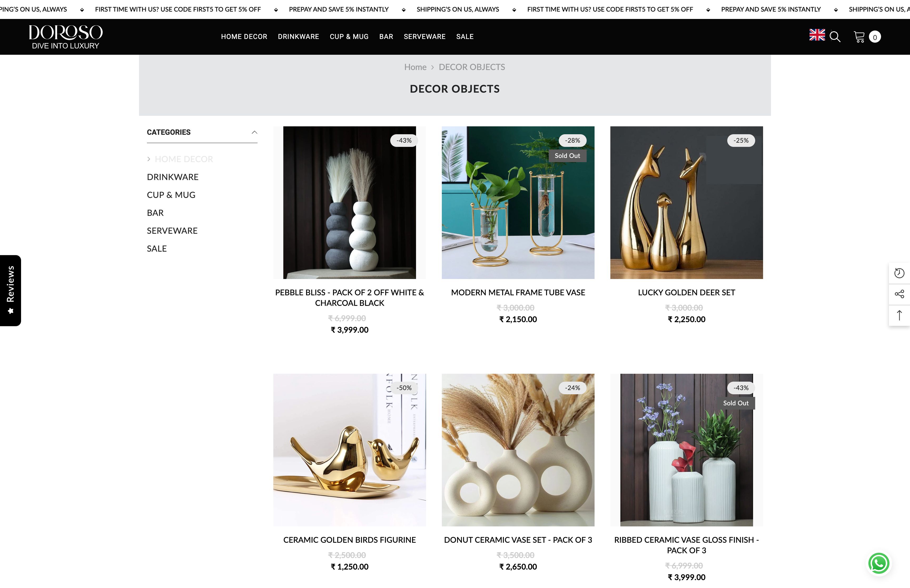Select the BAR category filter
Screen dimensions: 910x588
pyautogui.click(x=155, y=213)
